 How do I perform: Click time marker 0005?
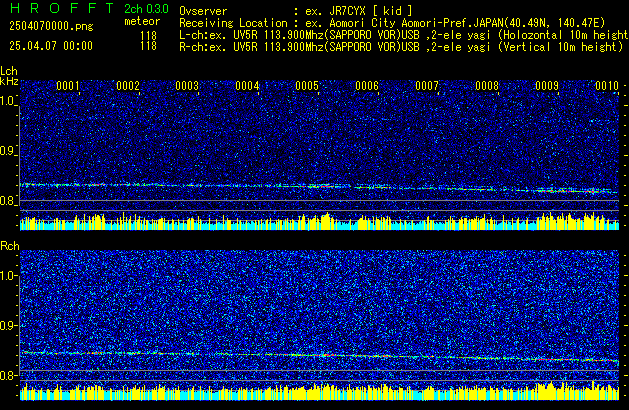tap(307, 86)
